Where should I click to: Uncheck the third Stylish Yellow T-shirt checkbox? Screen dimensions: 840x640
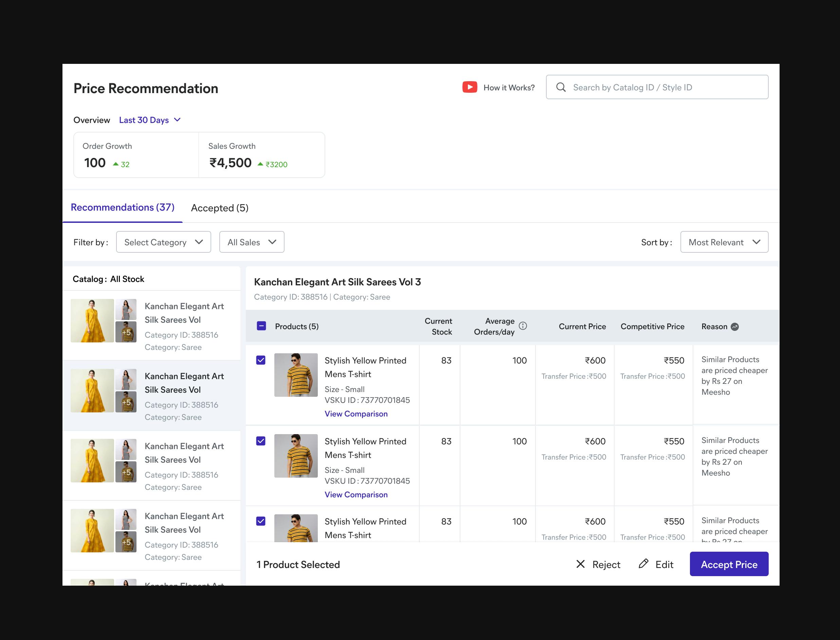261,521
